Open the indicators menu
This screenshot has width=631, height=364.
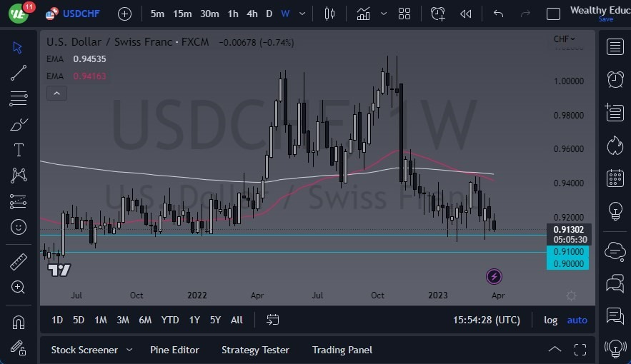coord(363,14)
